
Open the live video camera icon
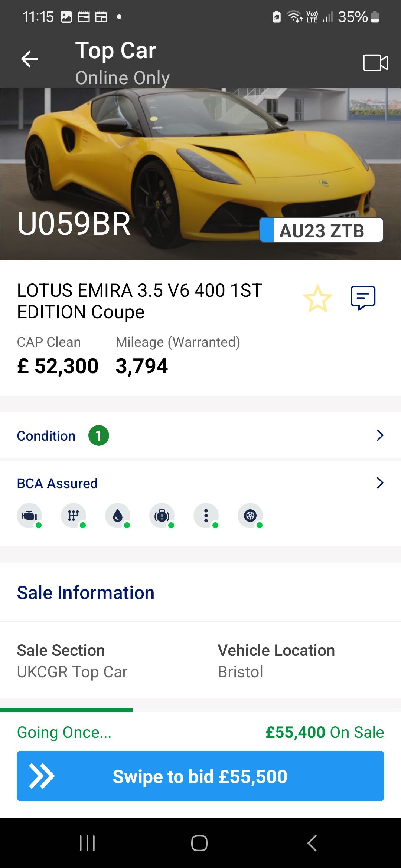pos(375,62)
